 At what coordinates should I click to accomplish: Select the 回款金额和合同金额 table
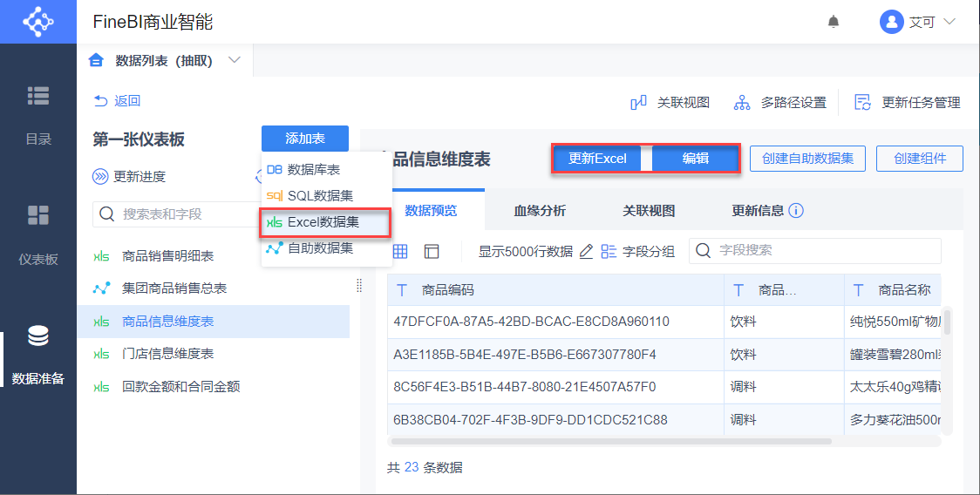point(213,386)
